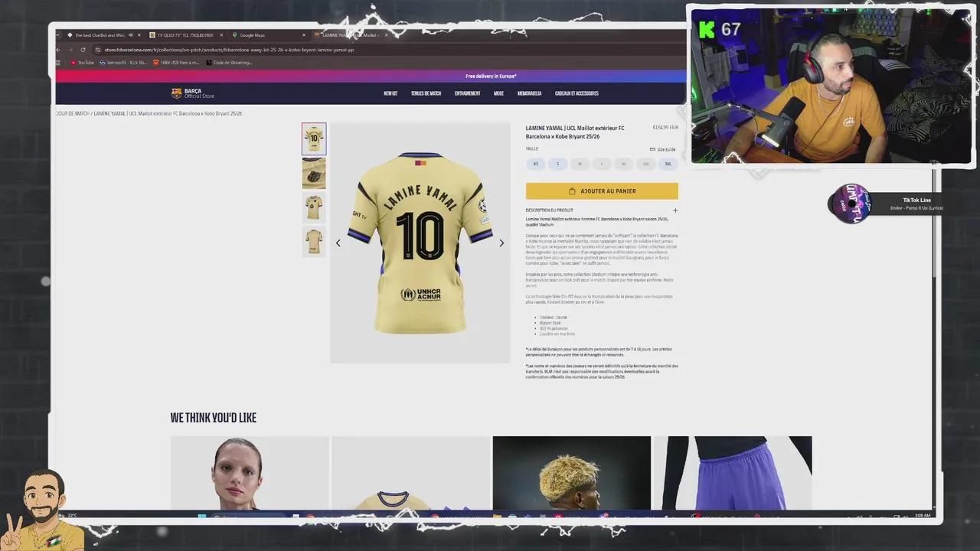
Task: Select size S
Action: point(558,164)
